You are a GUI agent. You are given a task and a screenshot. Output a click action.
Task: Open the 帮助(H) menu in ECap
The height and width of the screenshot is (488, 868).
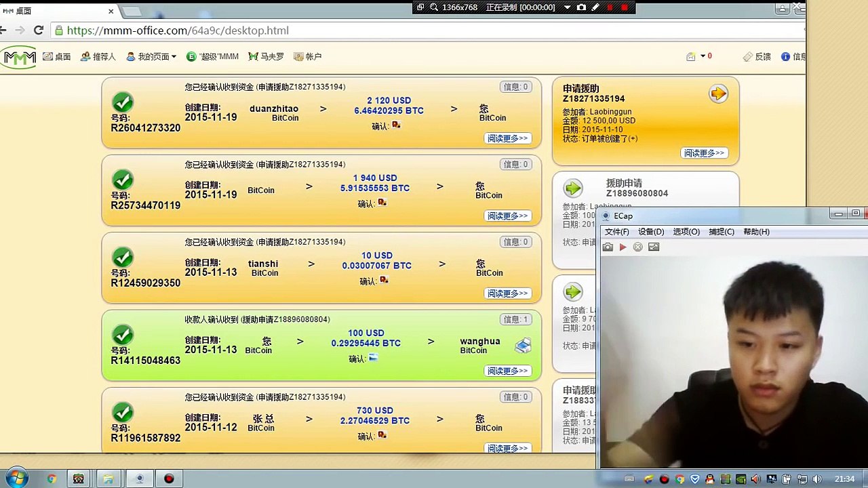pyautogui.click(x=756, y=232)
